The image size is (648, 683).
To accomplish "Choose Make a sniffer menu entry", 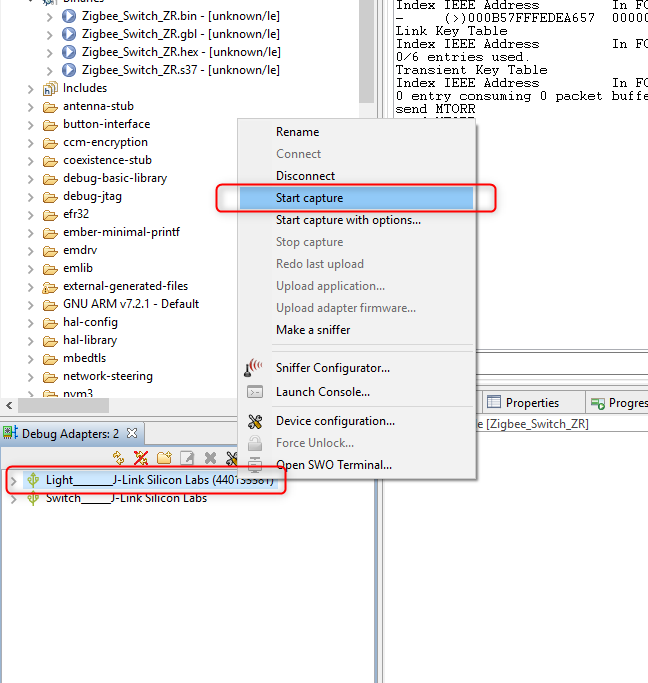I will coord(356,330).
